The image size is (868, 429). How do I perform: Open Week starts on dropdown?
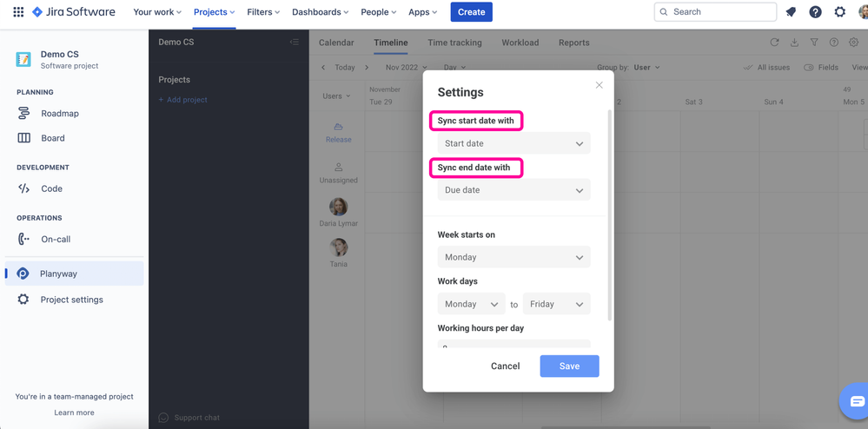pos(514,257)
